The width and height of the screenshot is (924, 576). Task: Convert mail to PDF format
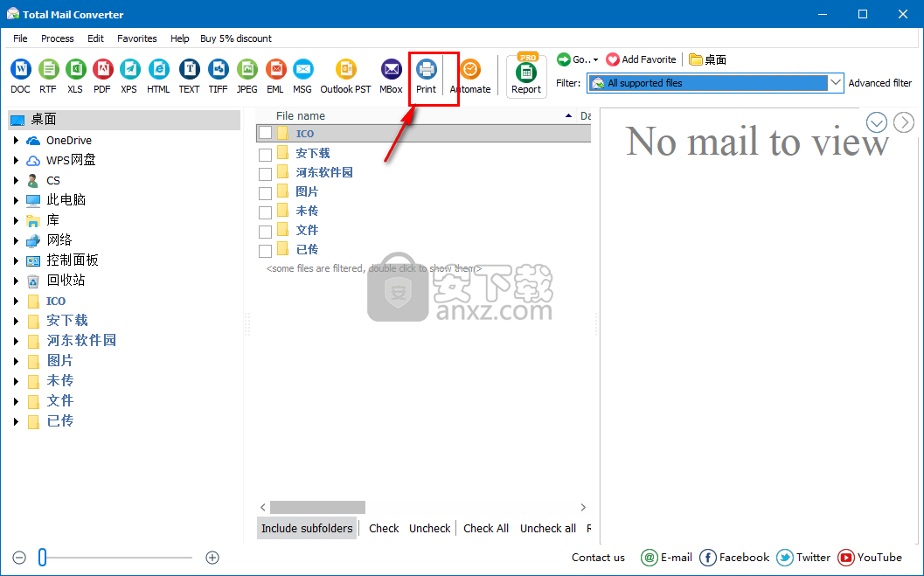(x=102, y=76)
